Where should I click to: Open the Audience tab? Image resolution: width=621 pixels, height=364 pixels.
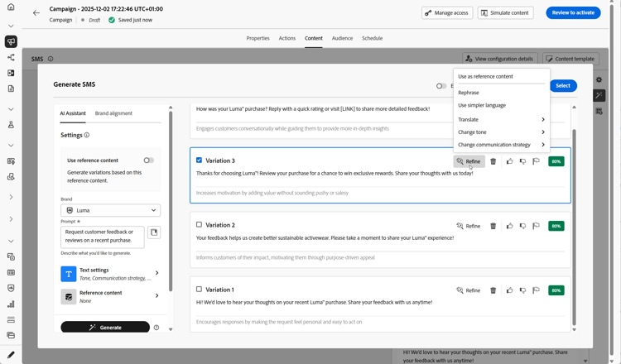(342, 38)
